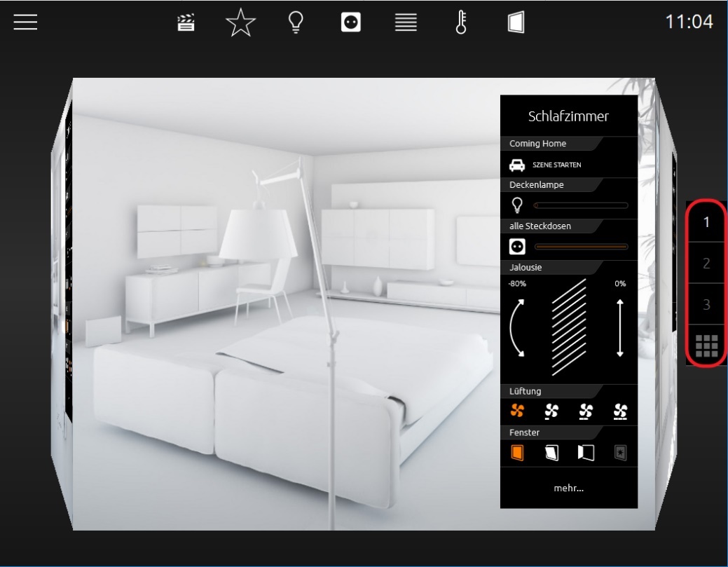728x567 pixels.
Task: Open the blinds category in top bar
Action: click(x=406, y=22)
